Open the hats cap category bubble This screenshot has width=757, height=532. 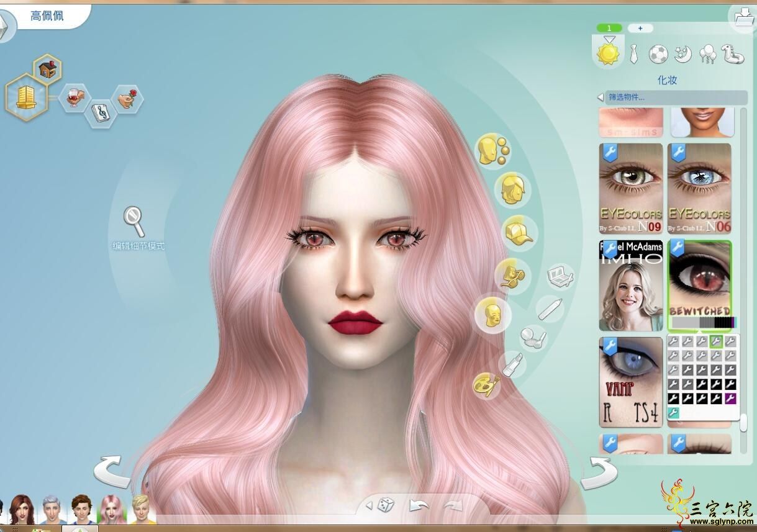click(x=519, y=232)
